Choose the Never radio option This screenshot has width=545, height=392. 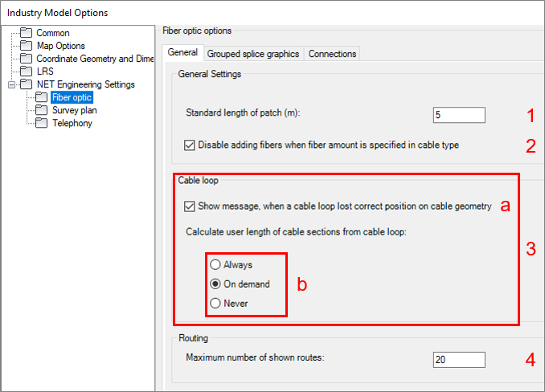pyautogui.click(x=215, y=303)
